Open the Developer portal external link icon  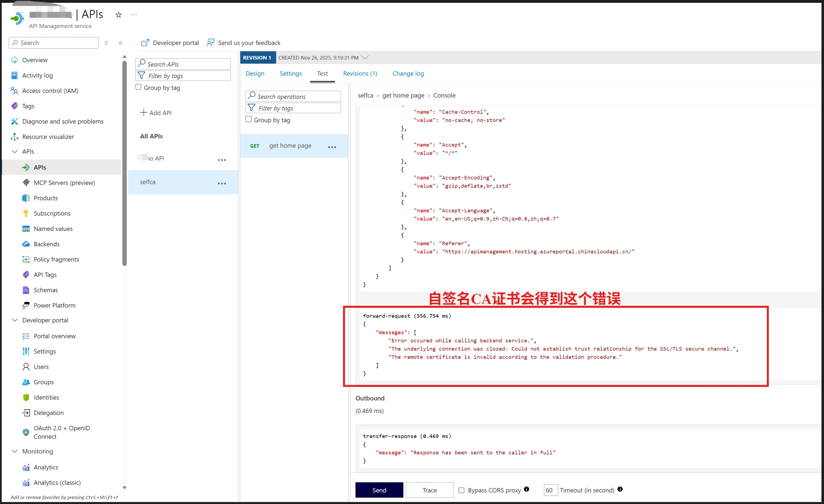coord(145,43)
